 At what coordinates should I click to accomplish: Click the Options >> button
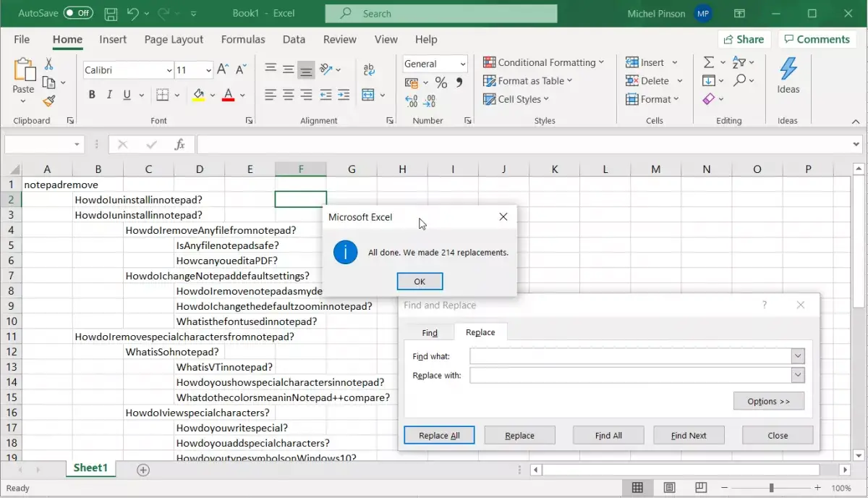[768, 402]
